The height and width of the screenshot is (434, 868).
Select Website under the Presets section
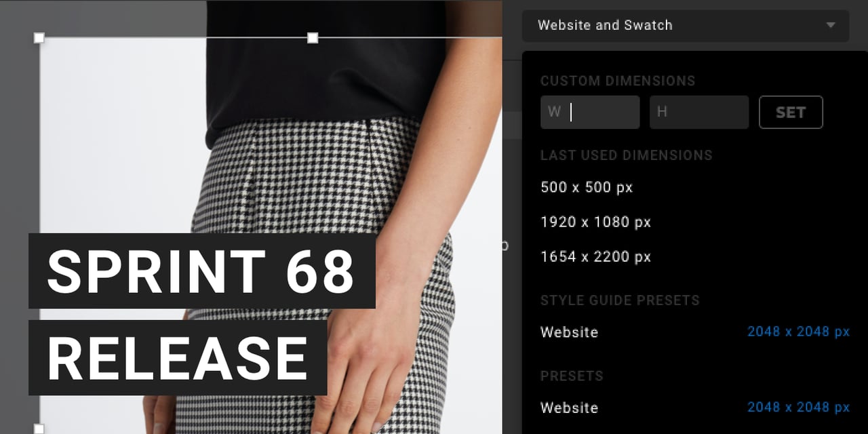(x=570, y=408)
